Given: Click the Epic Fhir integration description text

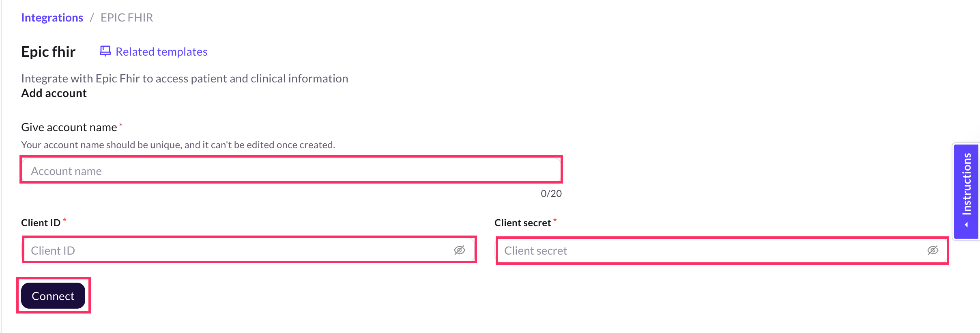Looking at the screenshot, I should (185, 78).
